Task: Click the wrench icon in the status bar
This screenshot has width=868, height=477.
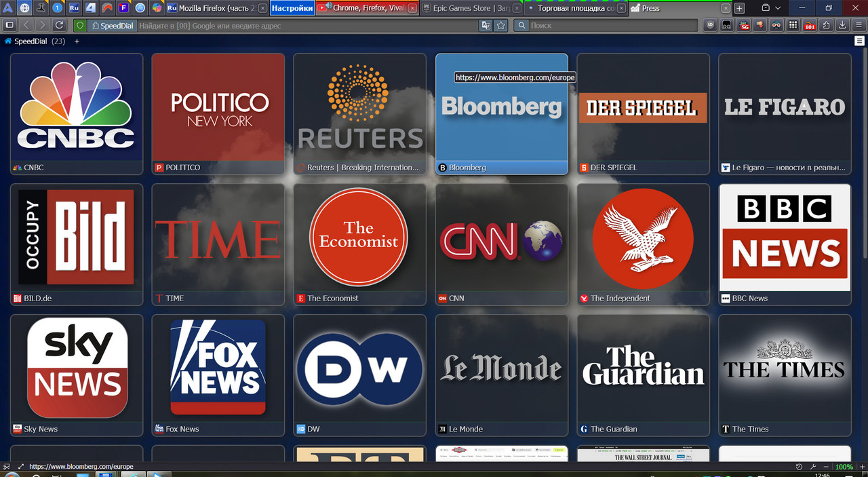Action: click(813, 467)
